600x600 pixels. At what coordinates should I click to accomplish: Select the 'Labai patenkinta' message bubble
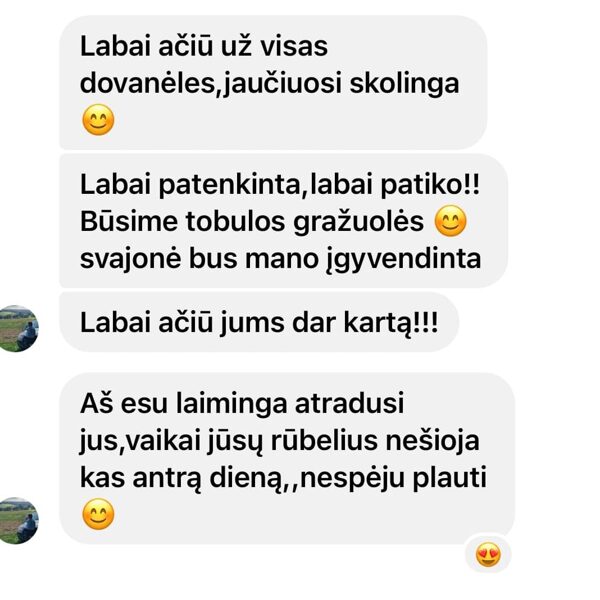tap(284, 221)
